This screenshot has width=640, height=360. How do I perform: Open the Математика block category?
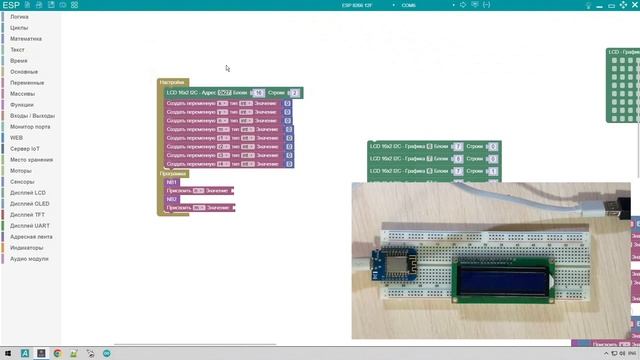26,39
